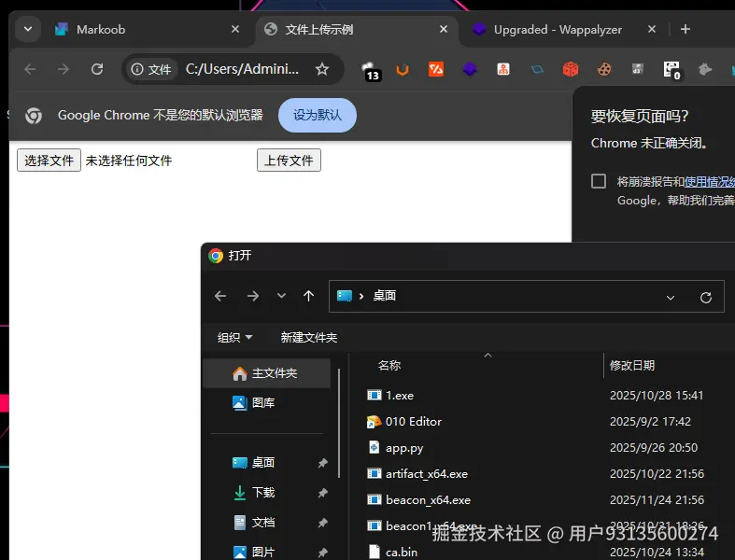Select 桌面 in the sidebar
This screenshot has height=560, width=735.
pos(268,463)
